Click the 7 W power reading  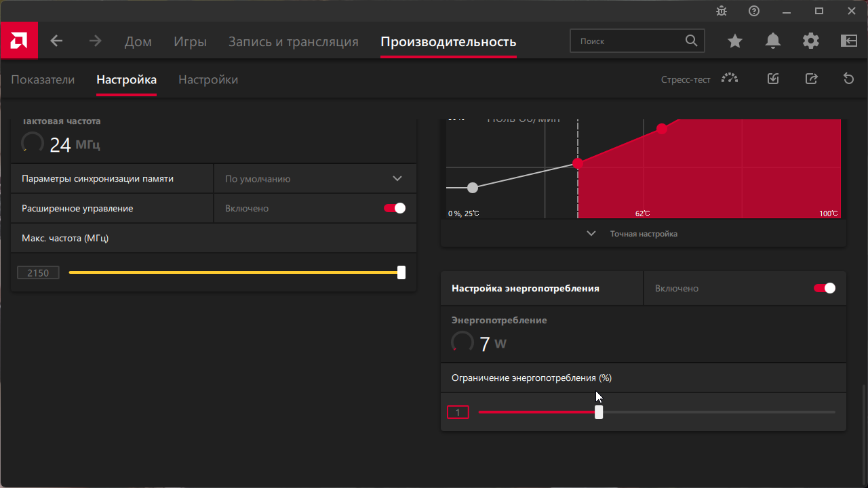click(x=493, y=344)
